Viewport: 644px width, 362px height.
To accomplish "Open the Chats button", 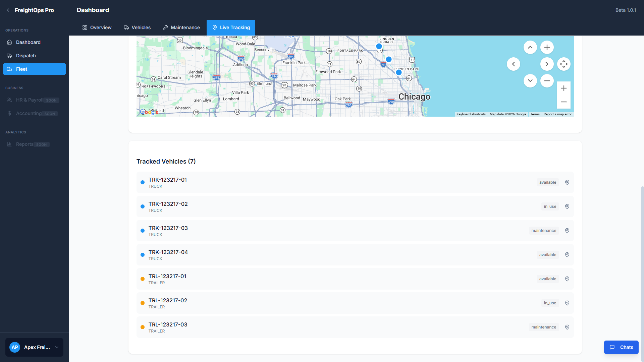I will click(621, 347).
